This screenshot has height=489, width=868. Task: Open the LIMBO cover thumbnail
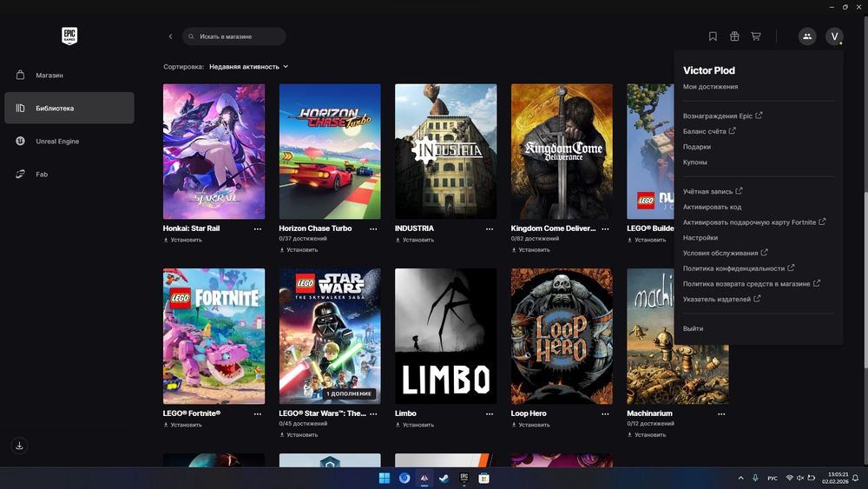[445, 336]
